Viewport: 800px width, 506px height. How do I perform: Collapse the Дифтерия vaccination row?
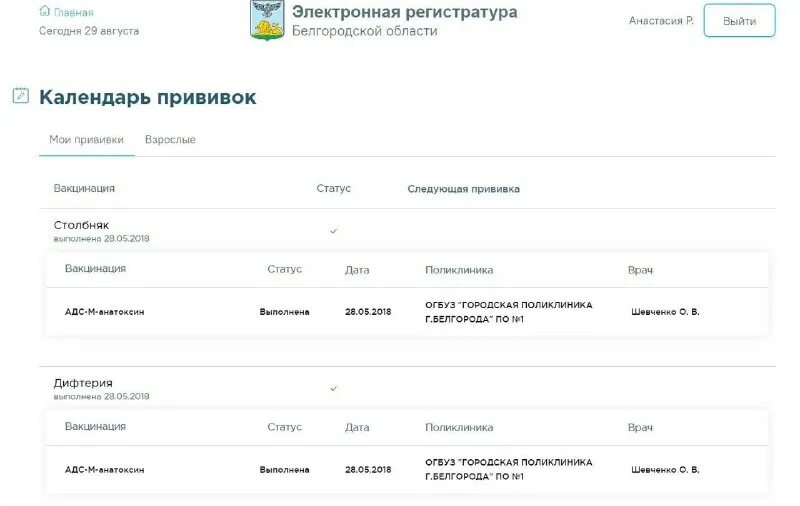[x=407, y=389]
